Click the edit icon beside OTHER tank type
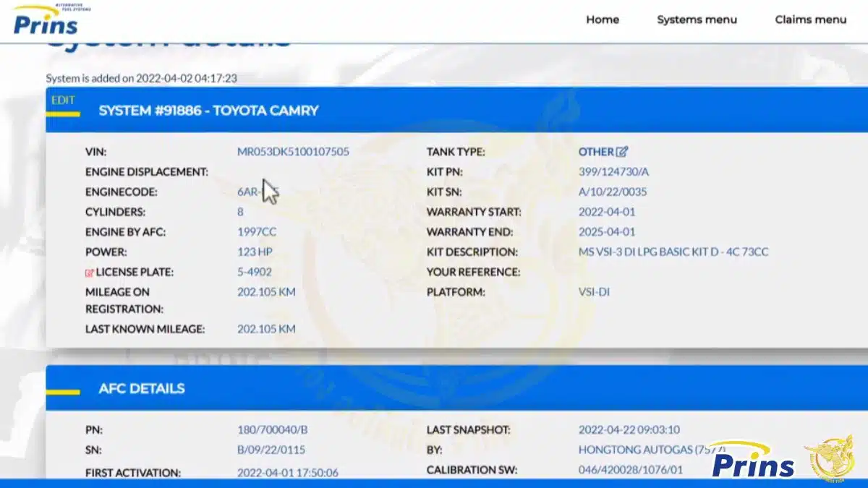The height and width of the screenshot is (488, 868). (x=622, y=152)
